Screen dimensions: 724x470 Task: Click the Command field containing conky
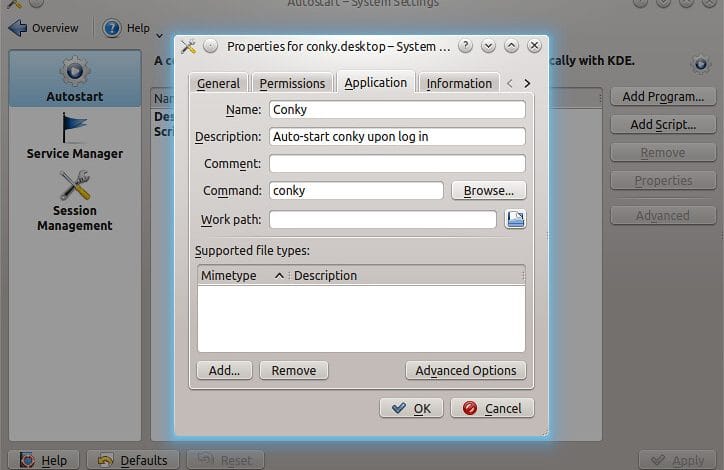[x=356, y=191]
